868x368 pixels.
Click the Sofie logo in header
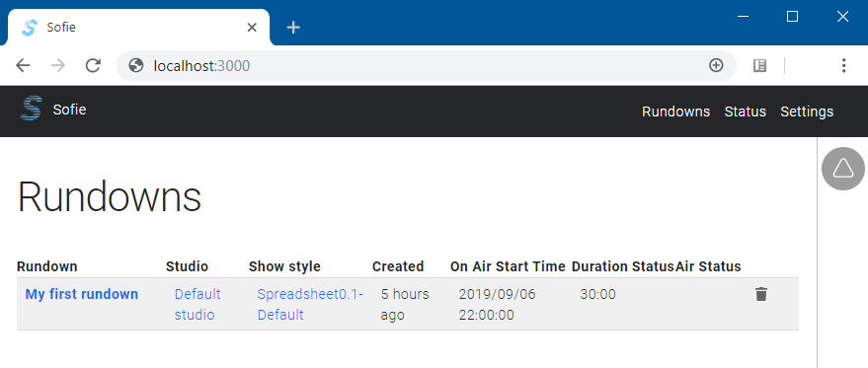pyautogui.click(x=31, y=108)
